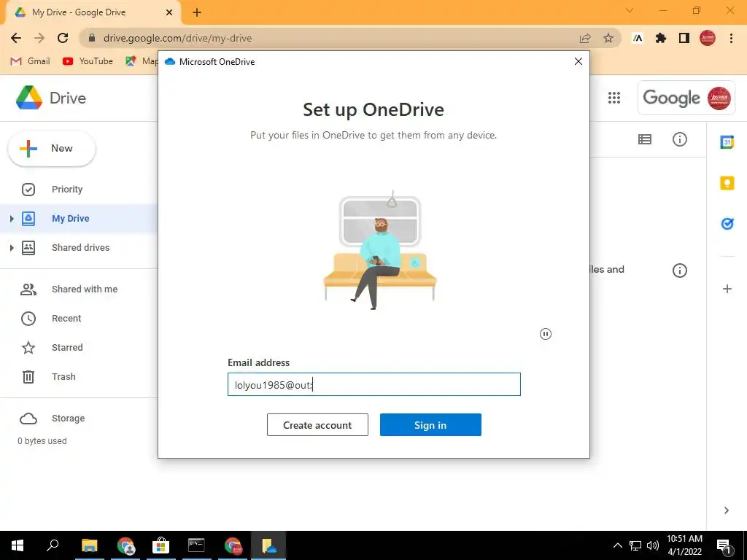Open Storage in Drive sidebar

(x=68, y=418)
